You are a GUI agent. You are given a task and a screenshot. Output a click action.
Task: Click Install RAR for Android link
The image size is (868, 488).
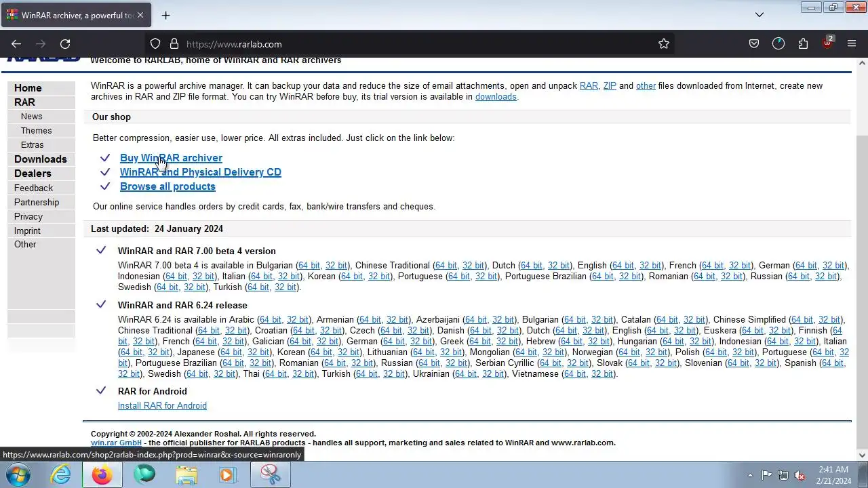[x=162, y=406]
